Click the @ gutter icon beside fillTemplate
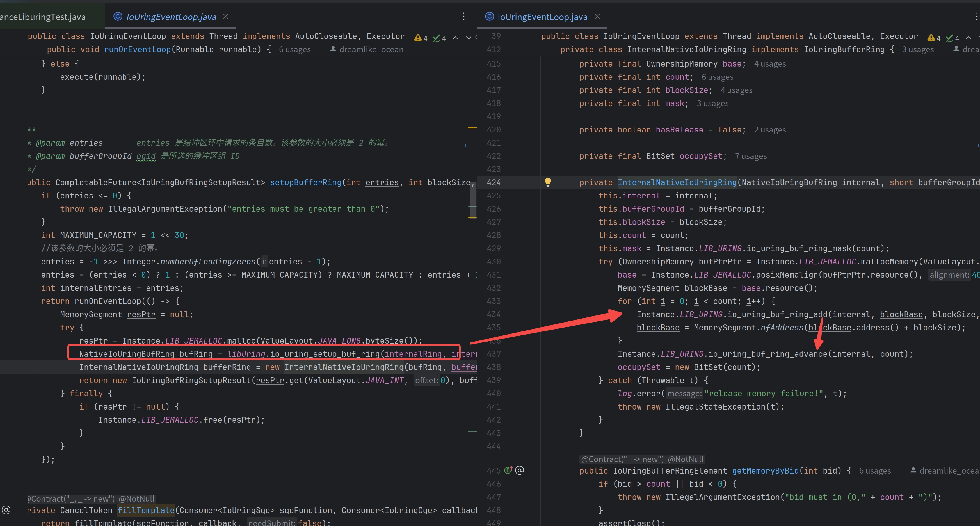The height and width of the screenshot is (526, 980). click(6, 510)
